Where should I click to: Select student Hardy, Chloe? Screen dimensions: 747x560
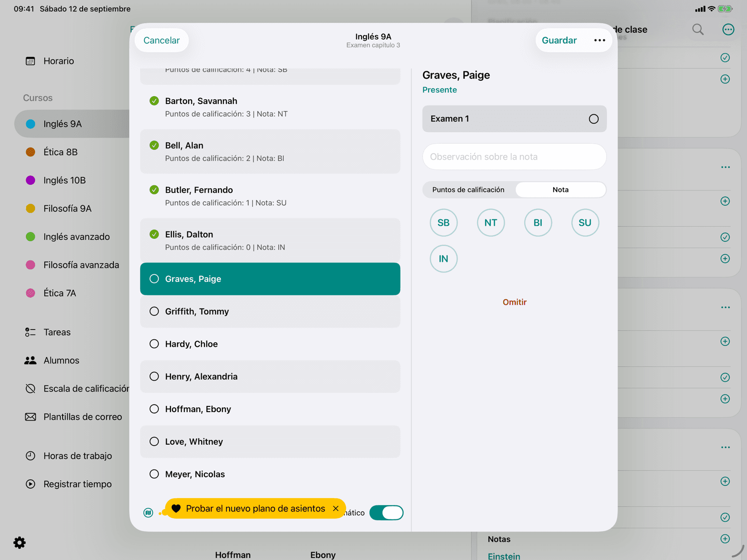click(270, 344)
